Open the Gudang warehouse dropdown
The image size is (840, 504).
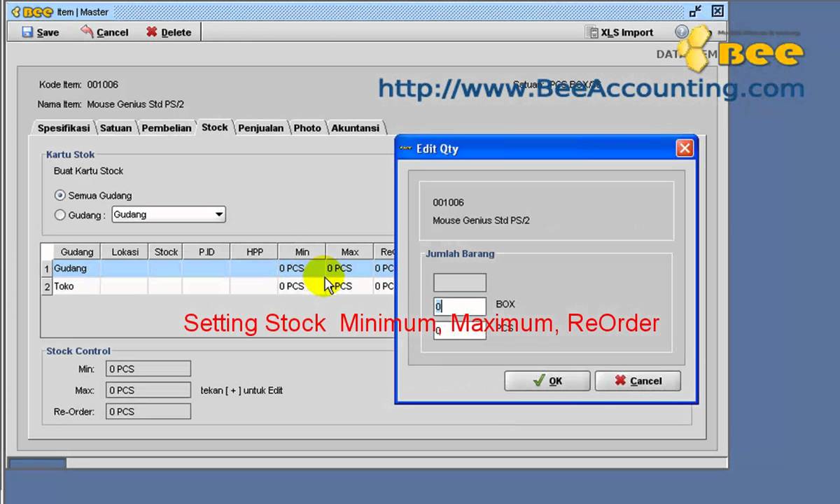pos(169,215)
